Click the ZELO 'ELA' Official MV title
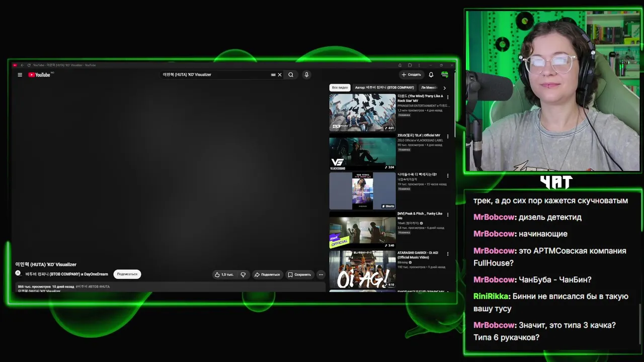This screenshot has width=644, height=362. [x=419, y=135]
